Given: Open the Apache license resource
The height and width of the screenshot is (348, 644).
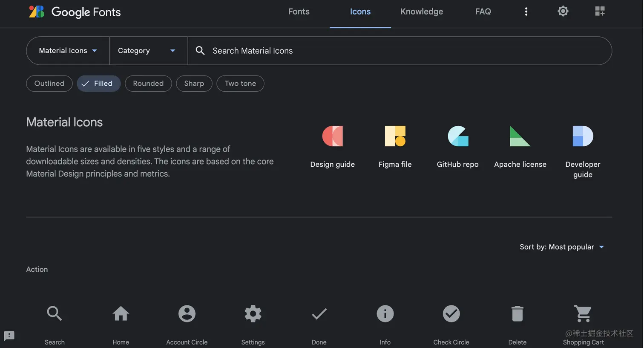Looking at the screenshot, I should 520,146.
